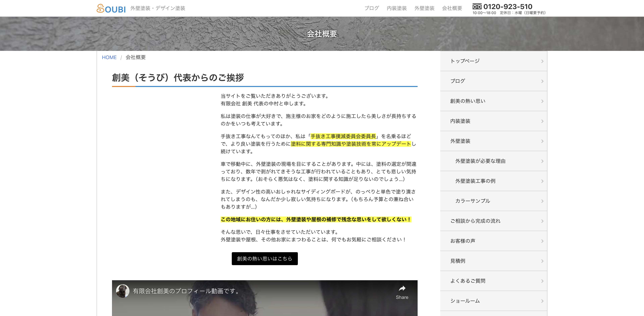
Task: Click chevron on よくあるご質問 row
Action: coord(542,281)
